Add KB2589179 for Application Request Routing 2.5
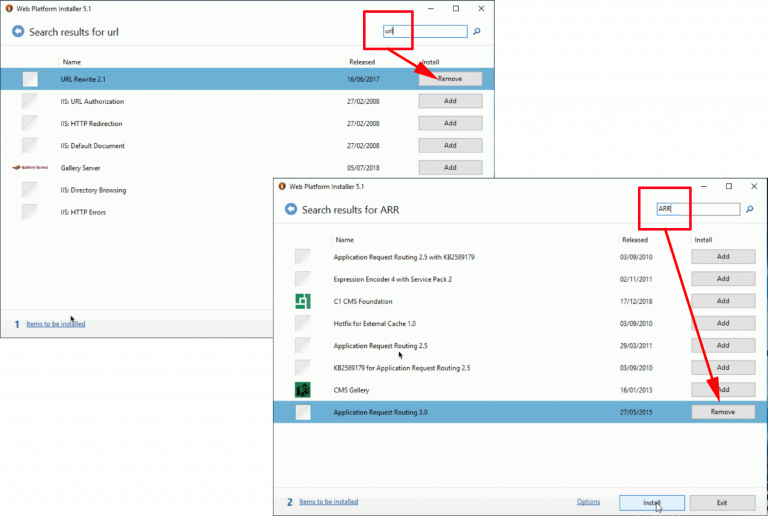This screenshot has width=768, height=516. click(x=723, y=368)
